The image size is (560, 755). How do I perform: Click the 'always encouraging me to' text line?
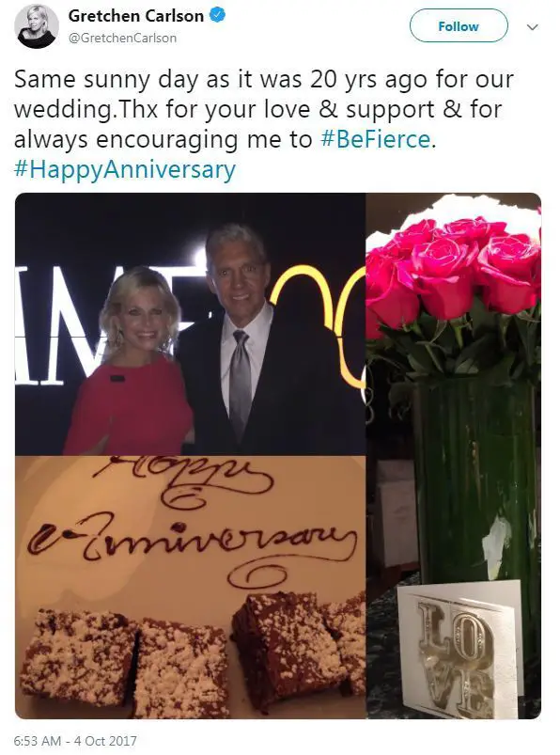[x=163, y=140]
